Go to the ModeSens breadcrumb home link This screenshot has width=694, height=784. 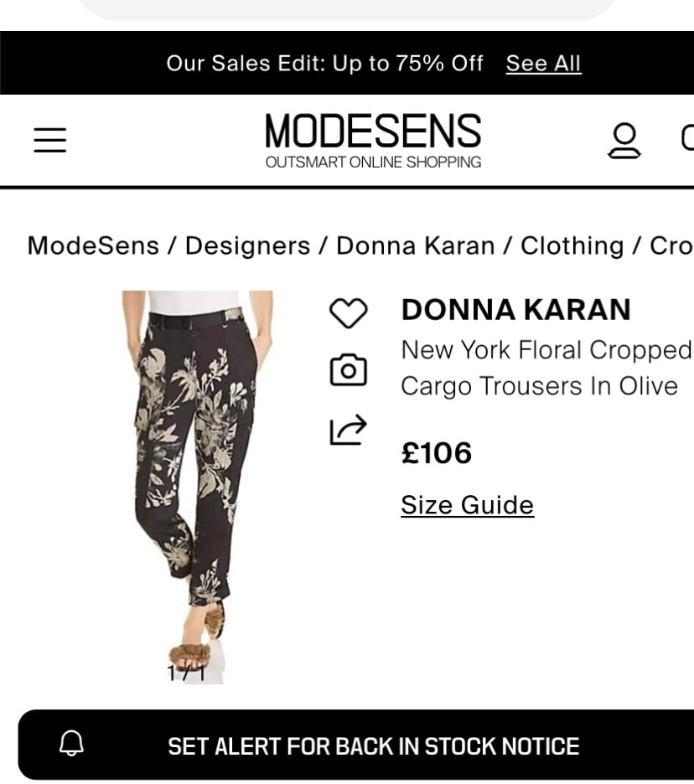pos(93,245)
